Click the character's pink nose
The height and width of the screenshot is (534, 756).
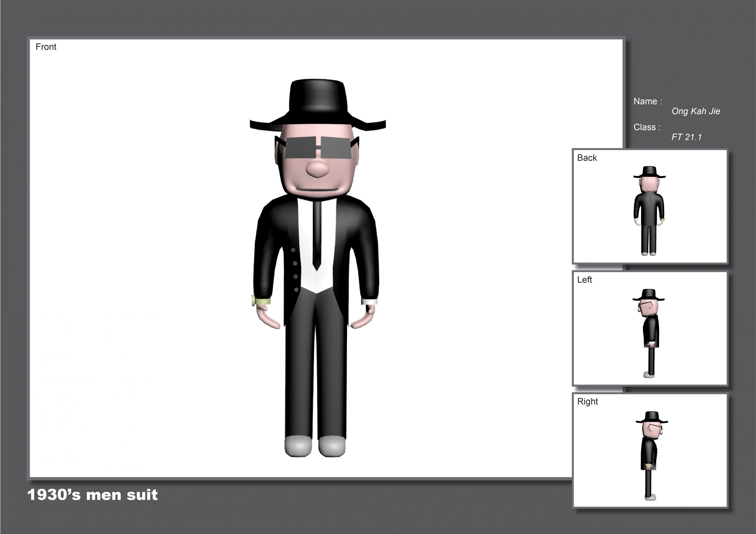coord(317,169)
